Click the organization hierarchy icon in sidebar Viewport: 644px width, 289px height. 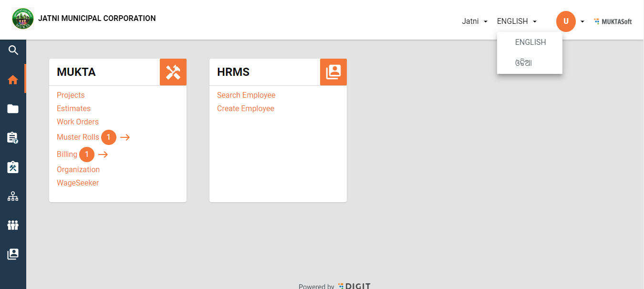click(13, 196)
